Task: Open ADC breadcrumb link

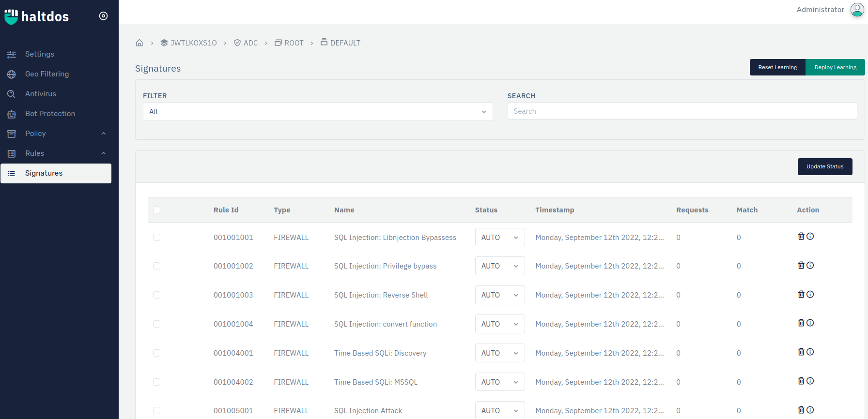Action: pos(246,43)
